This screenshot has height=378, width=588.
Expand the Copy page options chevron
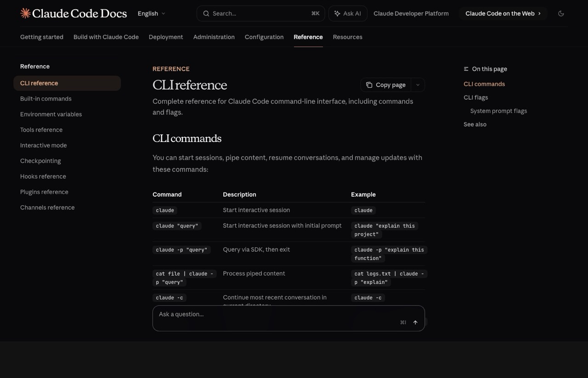click(418, 85)
